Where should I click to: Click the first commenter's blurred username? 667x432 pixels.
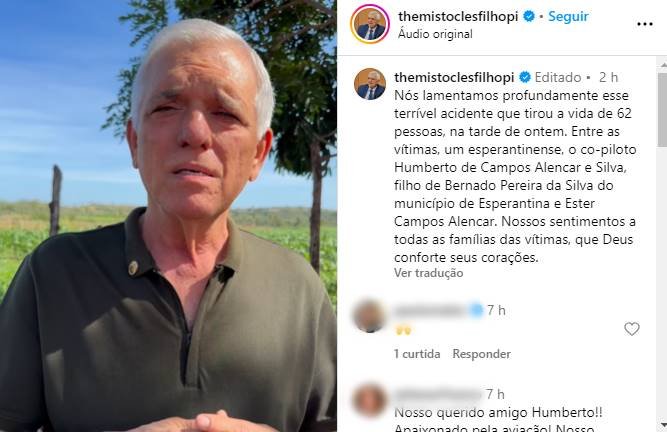tap(430, 311)
